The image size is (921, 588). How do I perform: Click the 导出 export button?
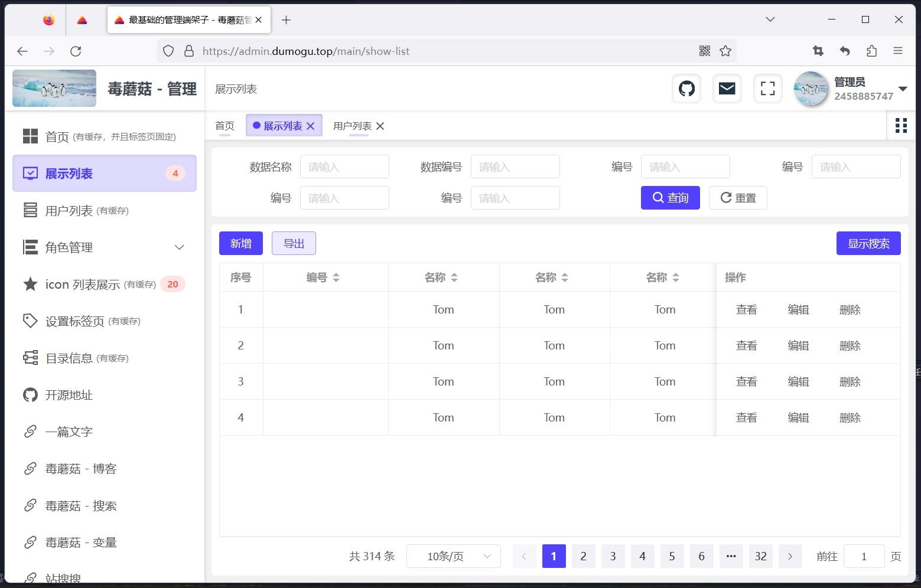[294, 243]
